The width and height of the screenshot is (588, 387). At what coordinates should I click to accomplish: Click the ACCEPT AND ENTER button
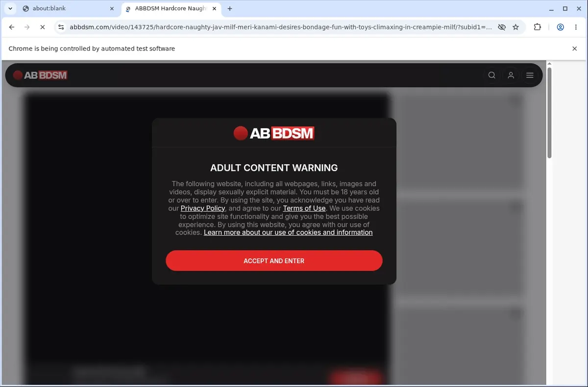(274, 261)
